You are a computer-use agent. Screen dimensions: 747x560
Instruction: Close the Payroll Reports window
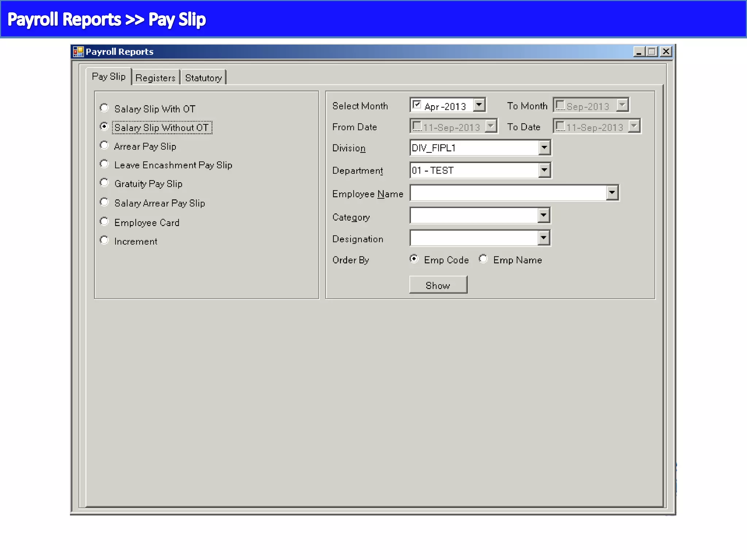pos(666,52)
